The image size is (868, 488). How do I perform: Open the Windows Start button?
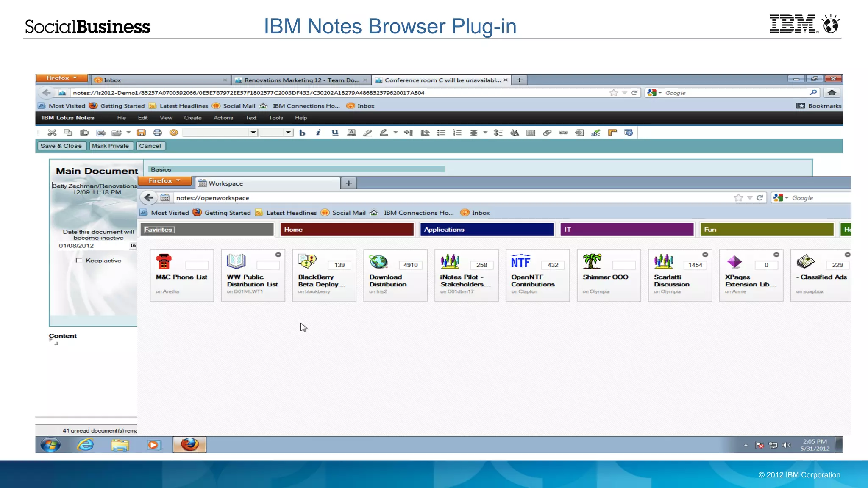tap(50, 445)
